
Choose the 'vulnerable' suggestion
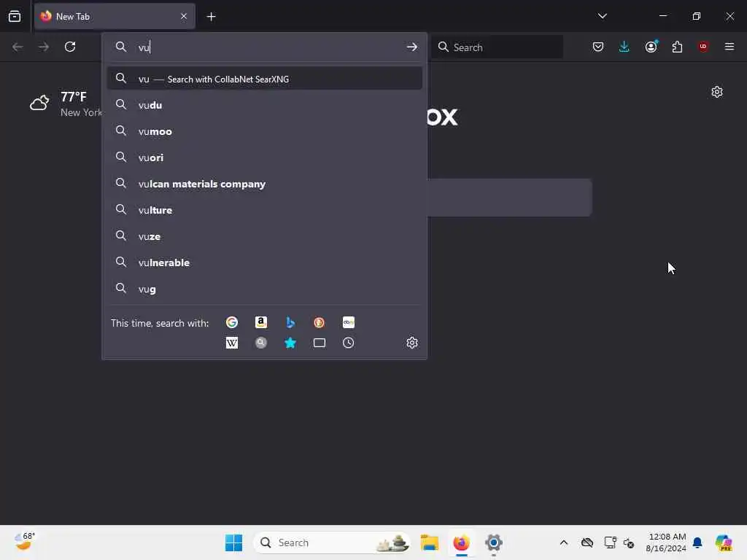click(x=264, y=262)
